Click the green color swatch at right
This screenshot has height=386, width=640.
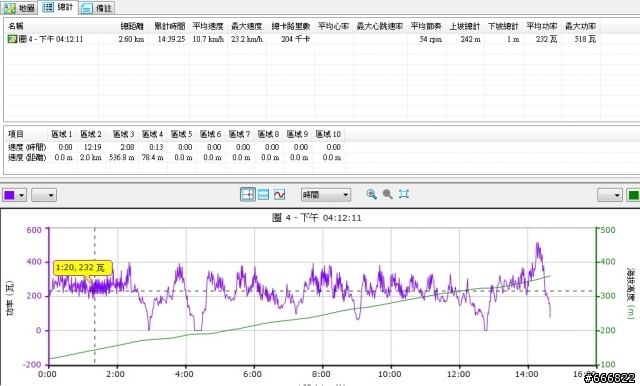tap(633, 195)
